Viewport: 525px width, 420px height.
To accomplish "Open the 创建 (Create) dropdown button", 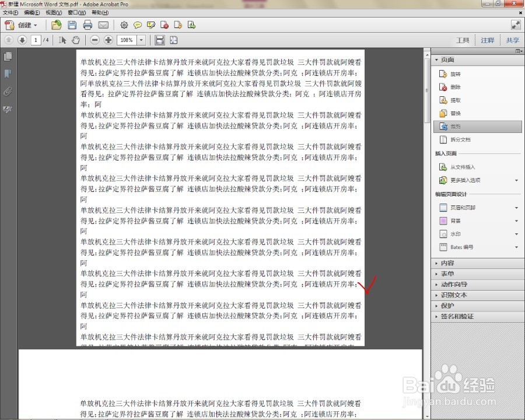I will 22,25.
